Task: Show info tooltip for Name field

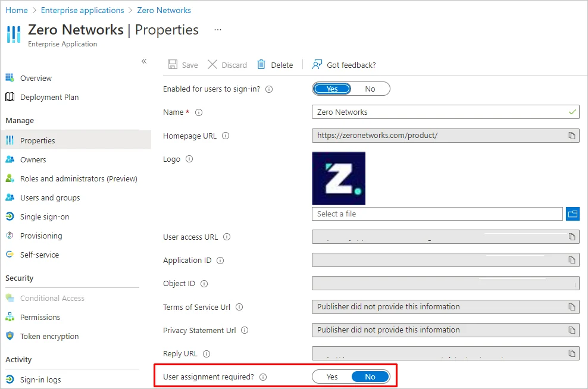Action: tap(199, 112)
